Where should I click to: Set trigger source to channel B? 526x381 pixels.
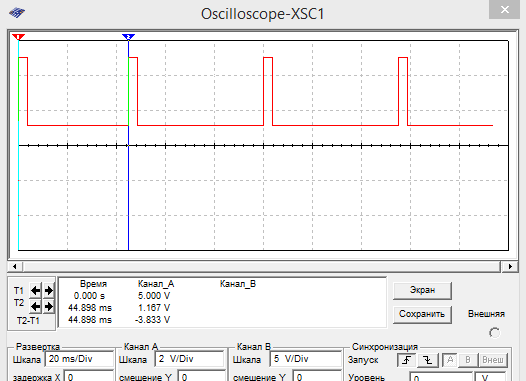point(468,360)
